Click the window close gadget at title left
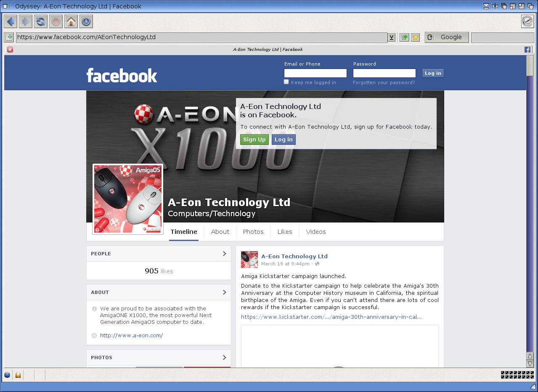538x392 pixels. (x=5, y=6)
